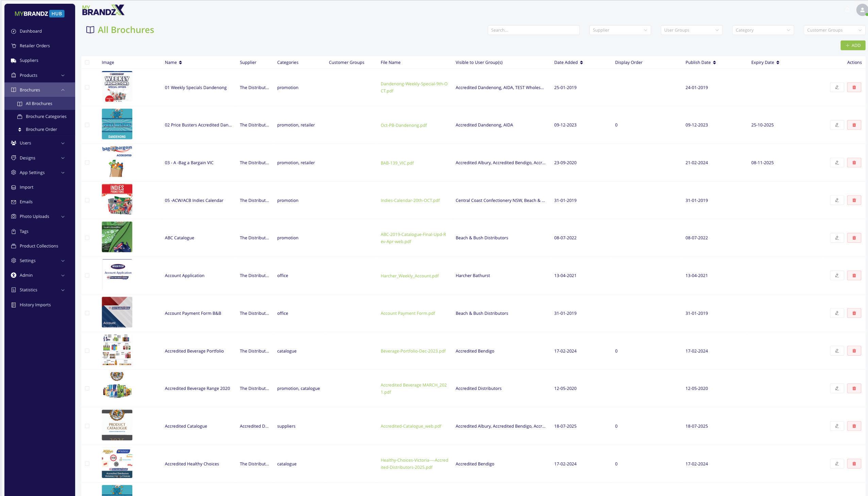The image size is (868, 496).
Task: Click the MyBrandzX logo
Action: (103, 10)
